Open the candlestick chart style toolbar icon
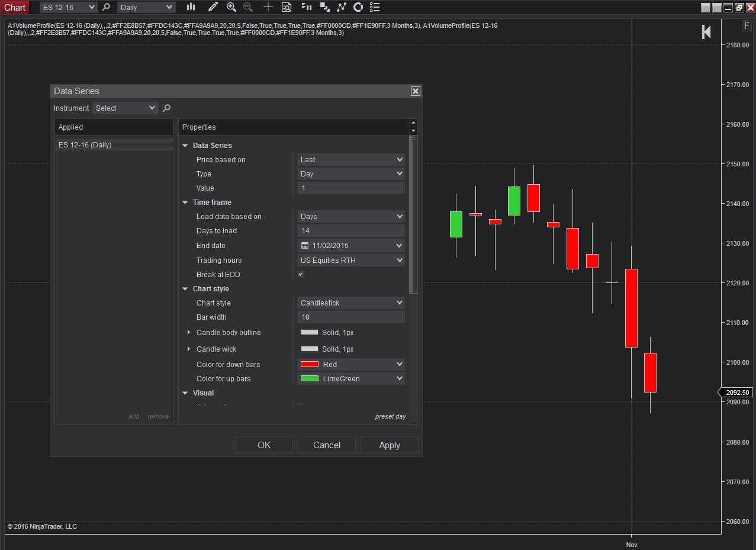This screenshot has width=756, height=550. pyautogui.click(x=191, y=7)
